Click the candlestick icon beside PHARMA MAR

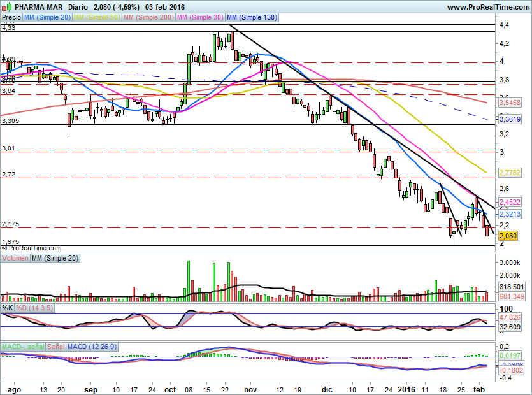(x=6, y=6)
